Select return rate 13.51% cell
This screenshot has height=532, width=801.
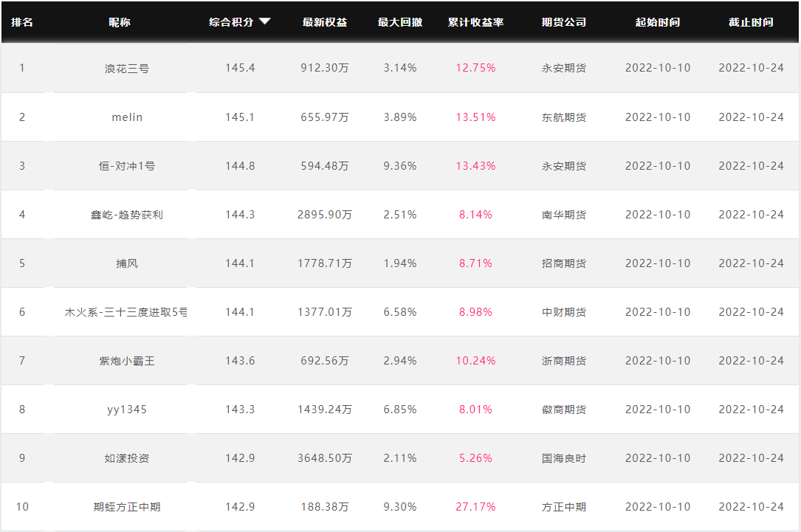pos(475,117)
